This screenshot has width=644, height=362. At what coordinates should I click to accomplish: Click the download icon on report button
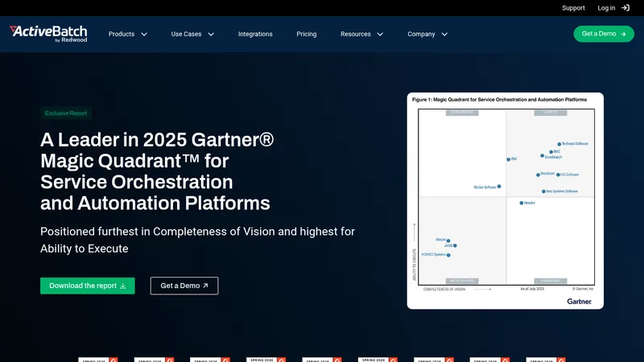tap(123, 286)
